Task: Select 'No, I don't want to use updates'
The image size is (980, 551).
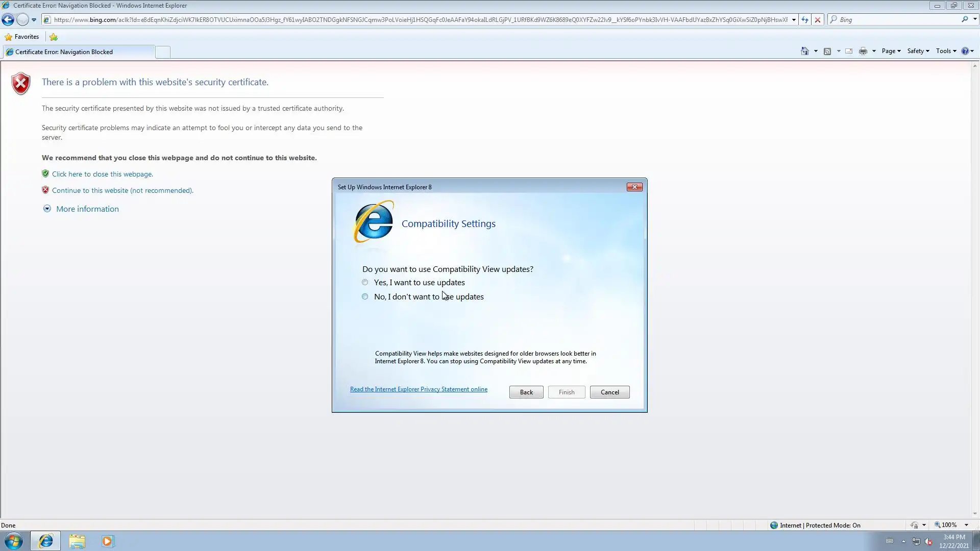Action: click(365, 296)
